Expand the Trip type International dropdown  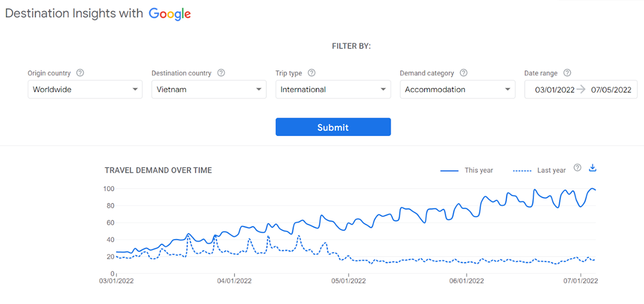click(333, 90)
